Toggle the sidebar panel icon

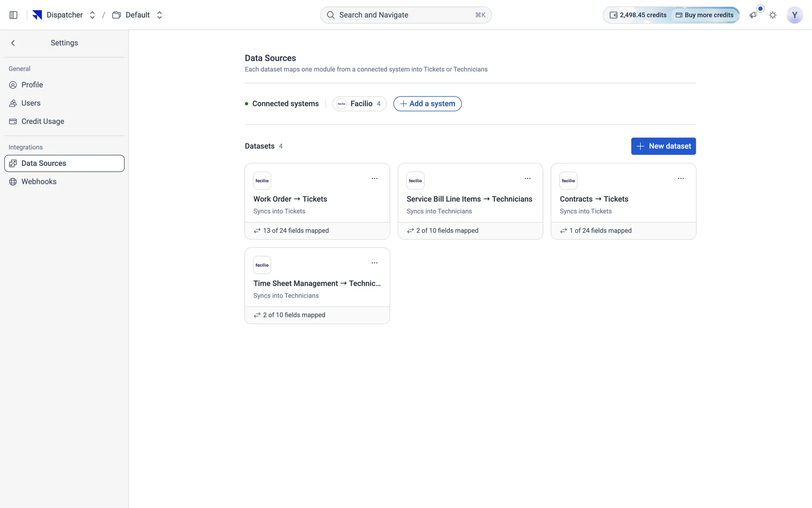click(x=13, y=15)
